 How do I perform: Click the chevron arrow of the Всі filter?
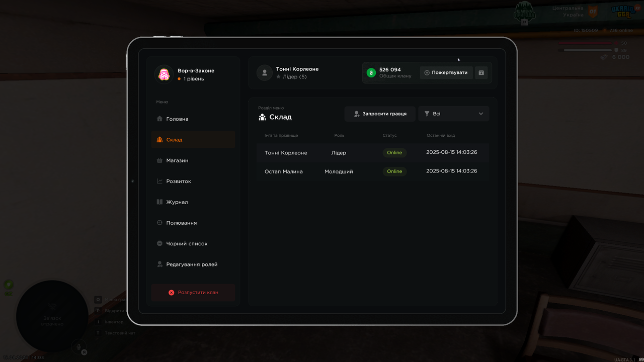pos(481,114)
